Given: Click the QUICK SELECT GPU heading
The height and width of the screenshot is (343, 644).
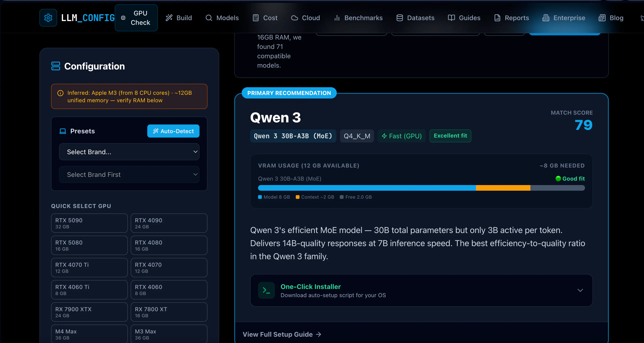Looking at the screenshot, I should pos(81,206).
